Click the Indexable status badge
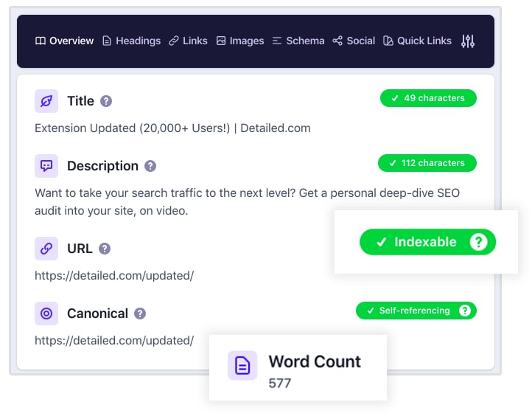Screen dimensions: 532x419 [427, 242]
